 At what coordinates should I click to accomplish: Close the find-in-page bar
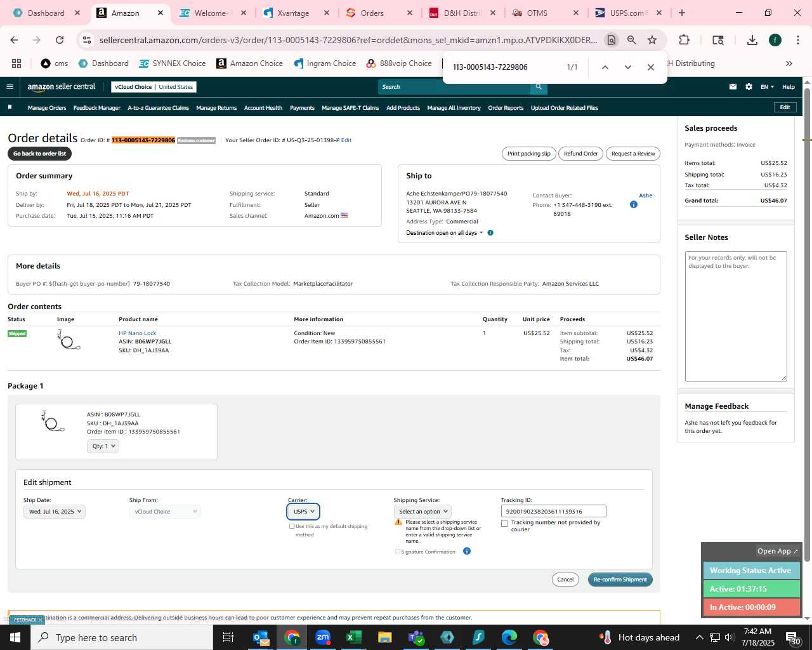click(650, 67)
